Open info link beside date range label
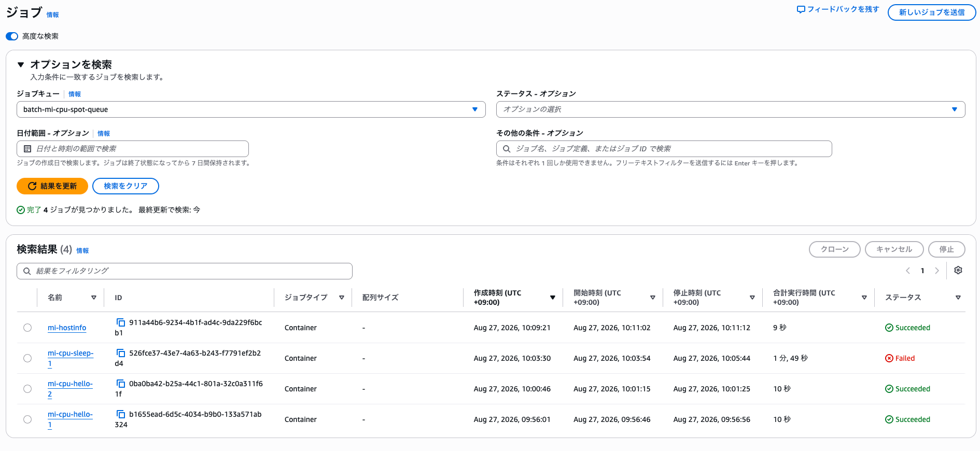This screenshot has width=980, height=451. tap(104, 134)
